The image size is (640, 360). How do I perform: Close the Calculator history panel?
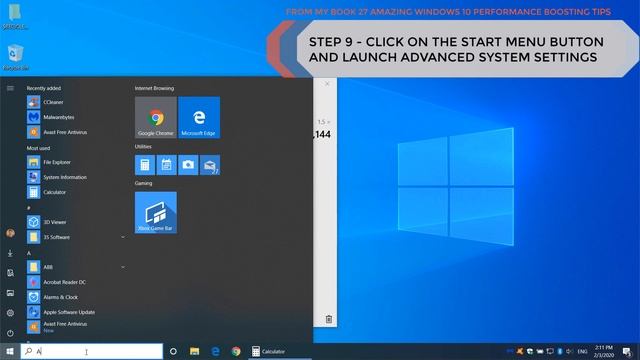[x=327, y=84]
